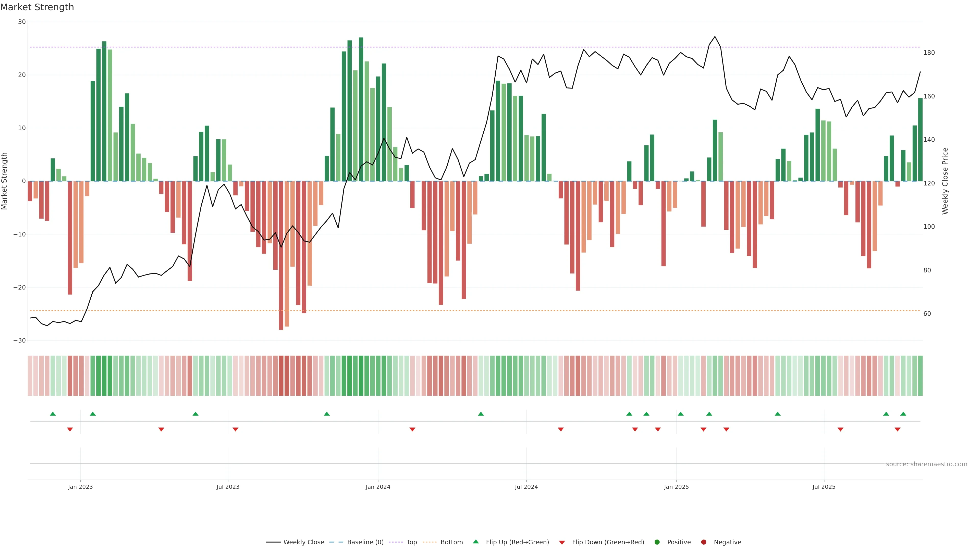Screen dimensions: 980x551
Task: Open the source: sharemaestro.com link
Action: (926, 464)
